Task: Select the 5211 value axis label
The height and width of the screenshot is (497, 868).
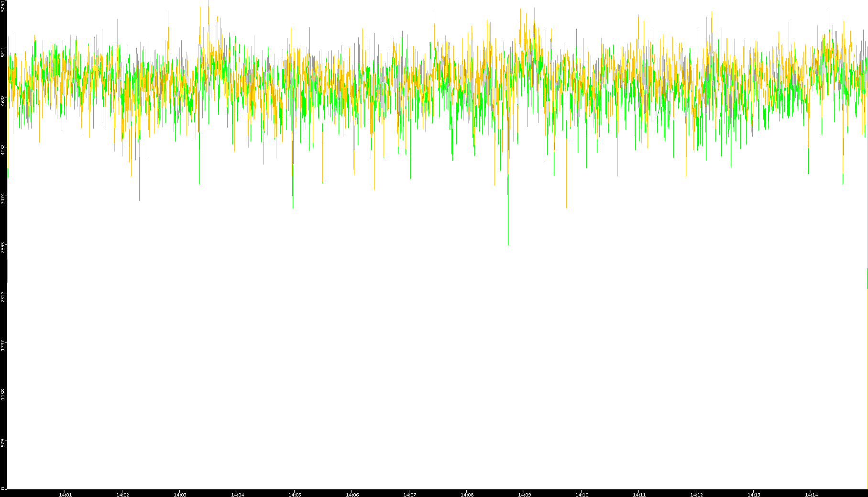Action: click(3, 52)
